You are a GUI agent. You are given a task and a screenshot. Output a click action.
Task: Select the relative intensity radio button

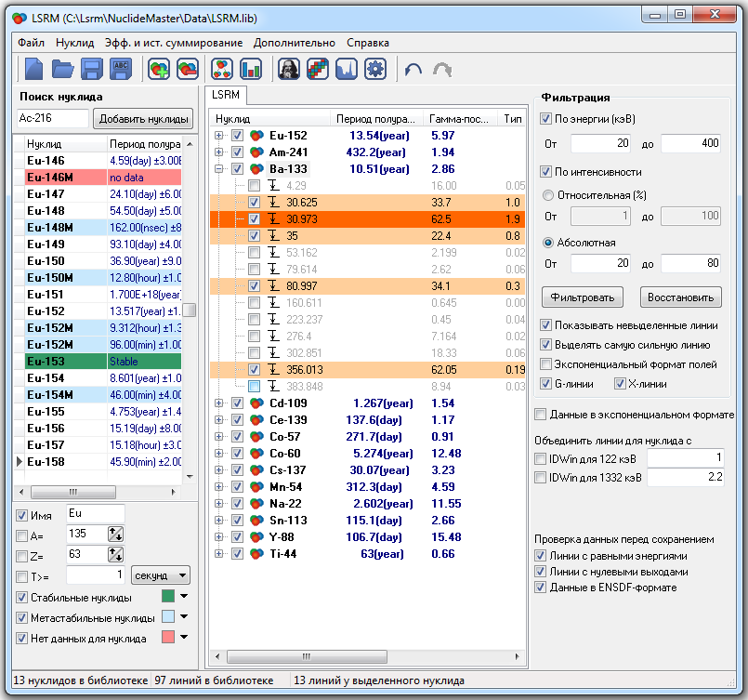coord(547,195)
